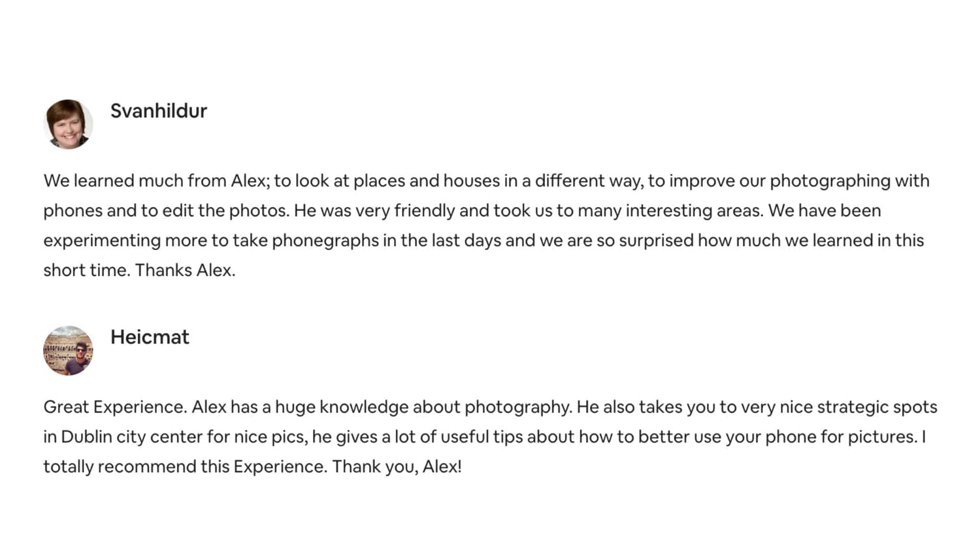The width and height of the screenshot is (980, 551).
Task: Click "Great Experience." starting Heicmat's review
Action: (x=116, y=407)
